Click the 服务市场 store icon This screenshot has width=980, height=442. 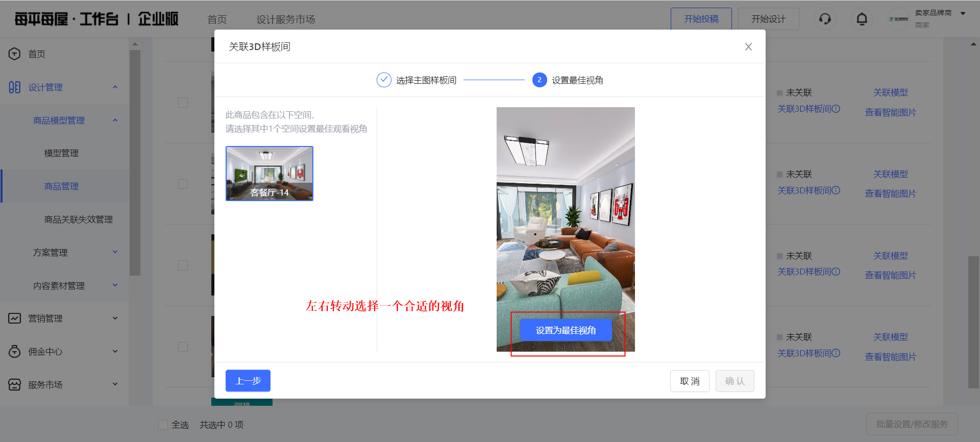click(14, 385)
